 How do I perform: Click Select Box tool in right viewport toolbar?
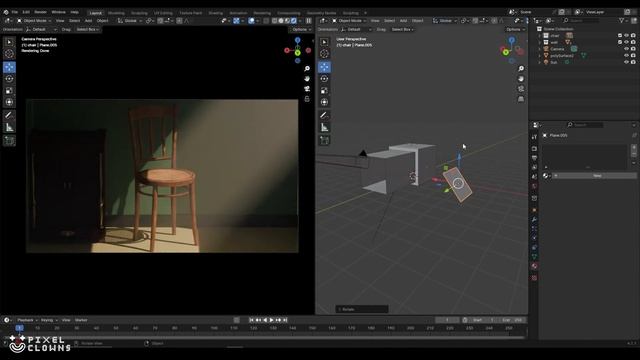click(324, 42)
